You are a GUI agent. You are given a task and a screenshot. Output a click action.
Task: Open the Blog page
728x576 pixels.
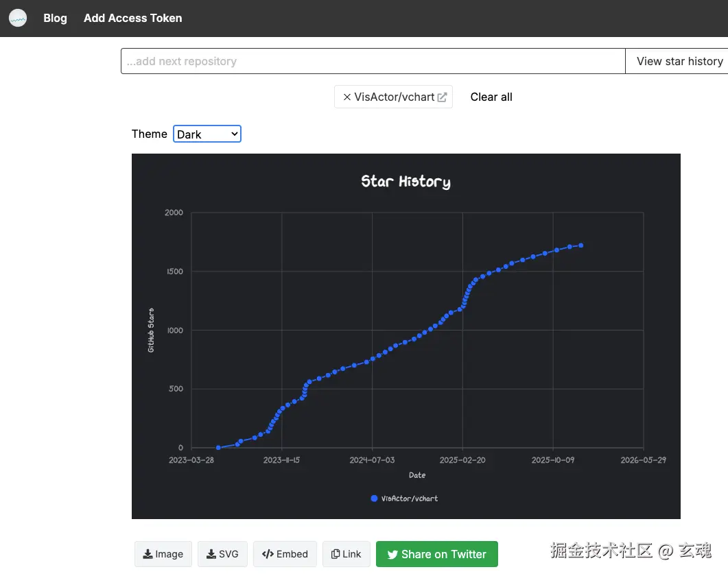[x=56, y=18]
